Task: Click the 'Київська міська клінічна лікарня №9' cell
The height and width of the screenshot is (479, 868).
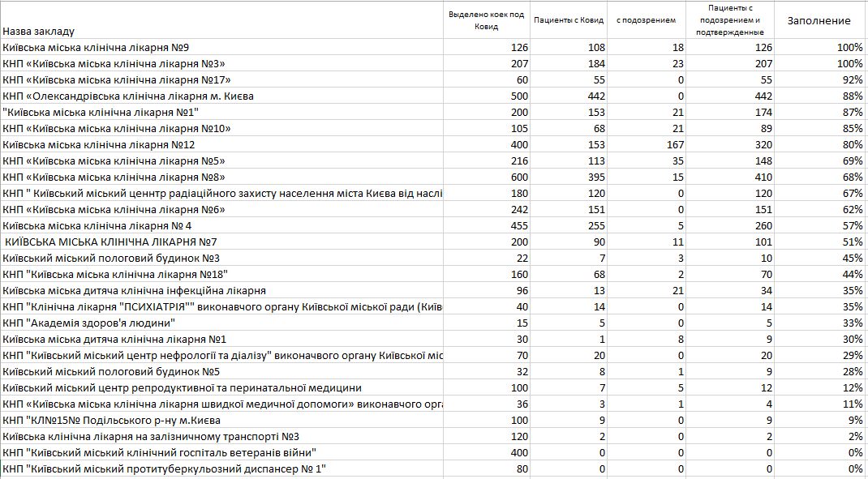Action: 97,48
